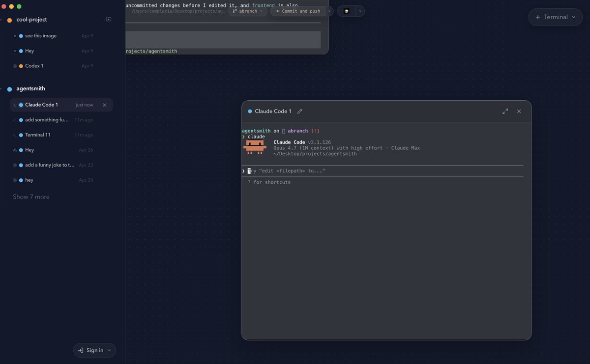
Task: Click the Claude Code 1 panel title
Action: (x=273, y=112)
